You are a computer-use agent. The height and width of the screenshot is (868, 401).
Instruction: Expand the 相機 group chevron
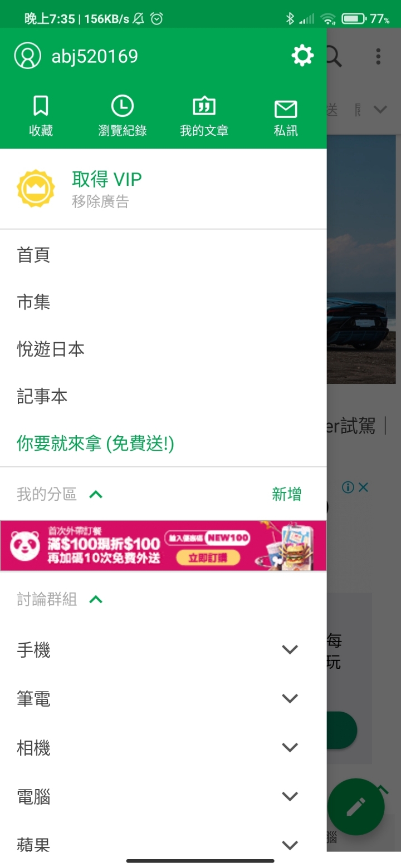290,747
